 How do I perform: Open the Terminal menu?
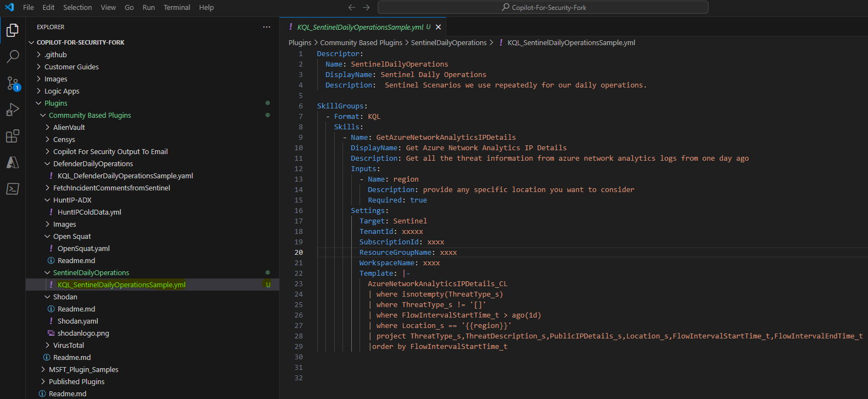tap(176, 8)
